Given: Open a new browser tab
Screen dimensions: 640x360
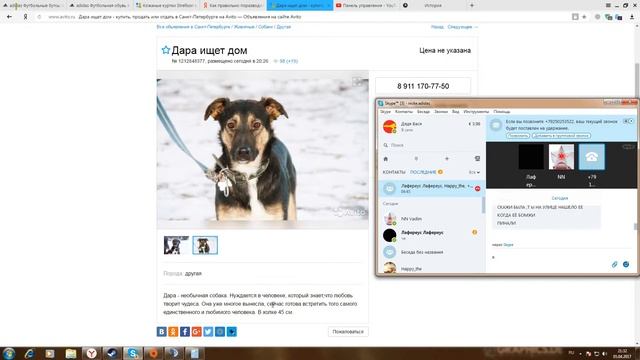Looking at the screenshot, I should tap(472, 5).
